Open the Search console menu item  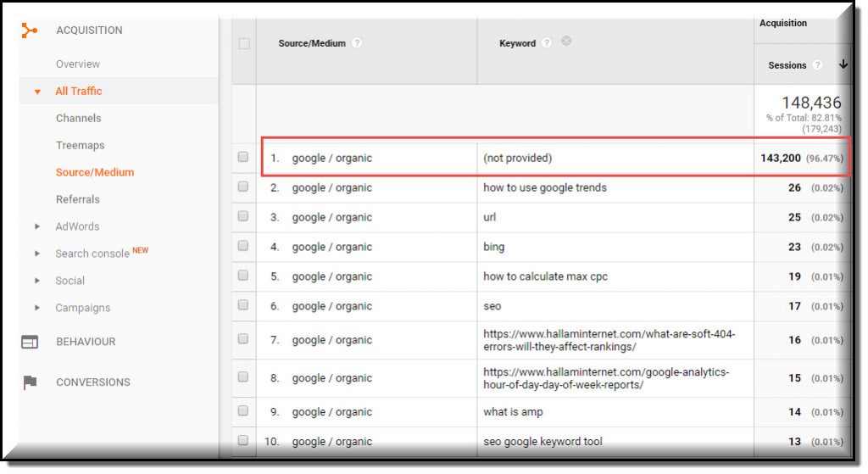(92, 254)
